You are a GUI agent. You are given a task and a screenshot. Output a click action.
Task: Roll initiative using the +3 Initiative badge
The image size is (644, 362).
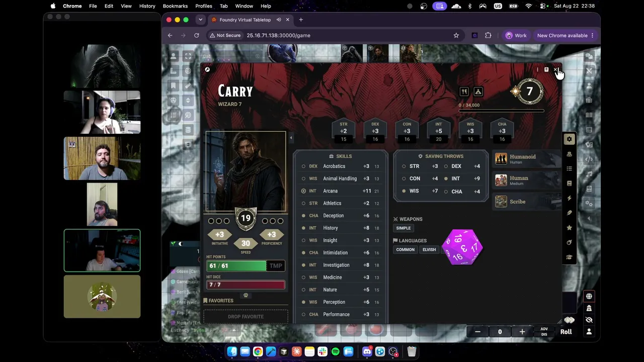click(219, 235)
